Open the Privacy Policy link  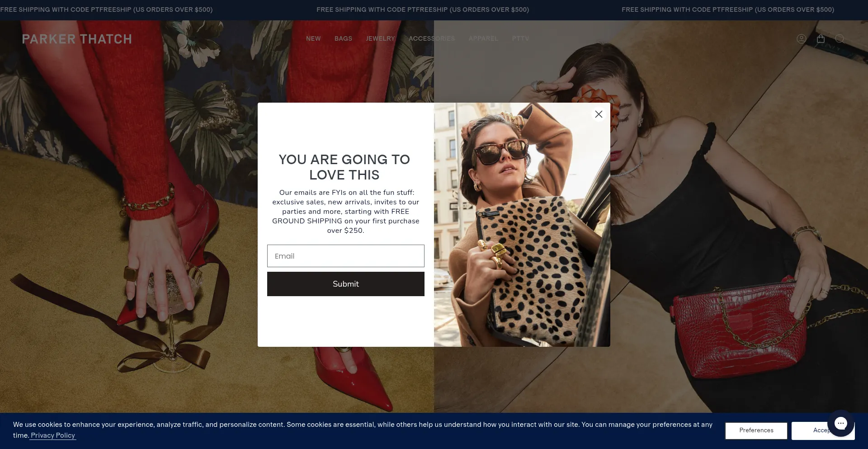coord(53,435)
